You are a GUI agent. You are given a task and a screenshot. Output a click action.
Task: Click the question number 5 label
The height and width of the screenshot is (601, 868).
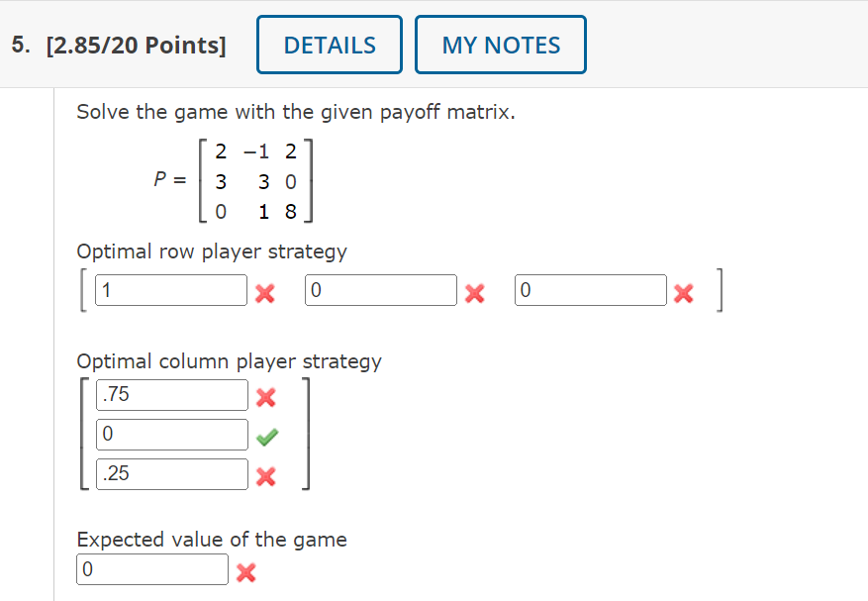[17, 45]
